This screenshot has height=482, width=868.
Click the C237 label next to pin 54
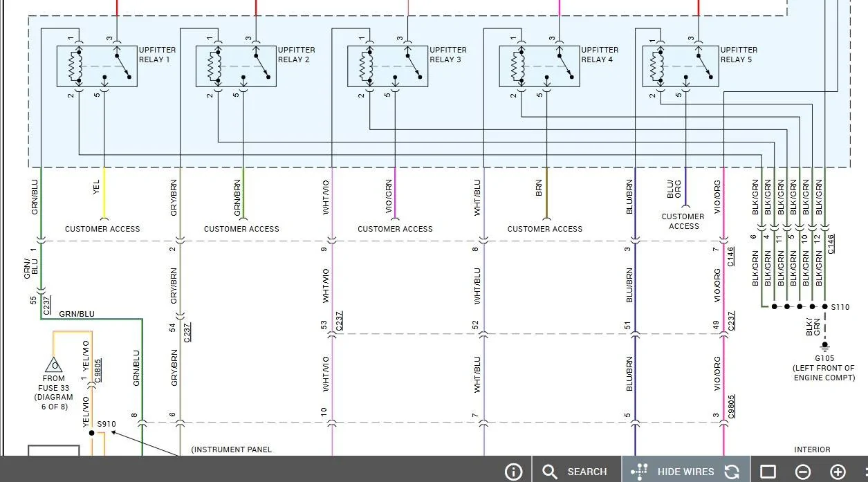187,333
